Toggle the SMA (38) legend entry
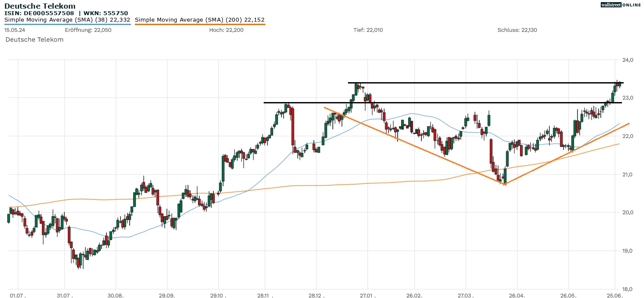This screenshot has width=644, height=298. (x=67, y=20)
